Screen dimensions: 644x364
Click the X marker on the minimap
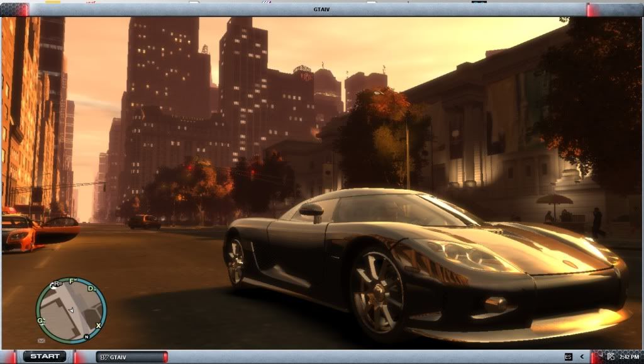coord(99,326)
